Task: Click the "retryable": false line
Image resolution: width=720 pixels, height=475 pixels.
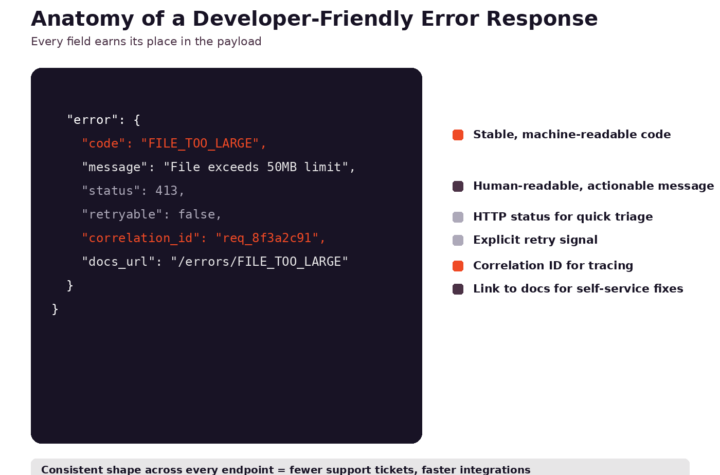Action: point(151,214)
